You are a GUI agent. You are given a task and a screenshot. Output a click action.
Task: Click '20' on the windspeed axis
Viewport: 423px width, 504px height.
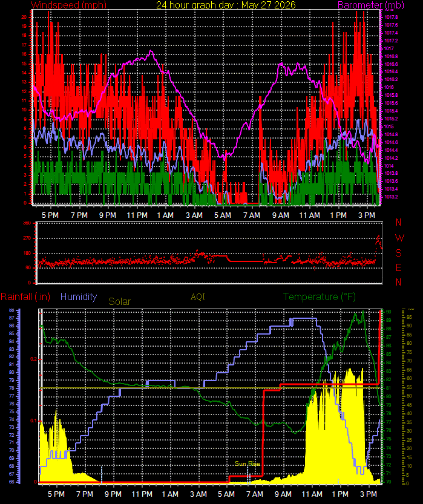click(x=24, y=17)
